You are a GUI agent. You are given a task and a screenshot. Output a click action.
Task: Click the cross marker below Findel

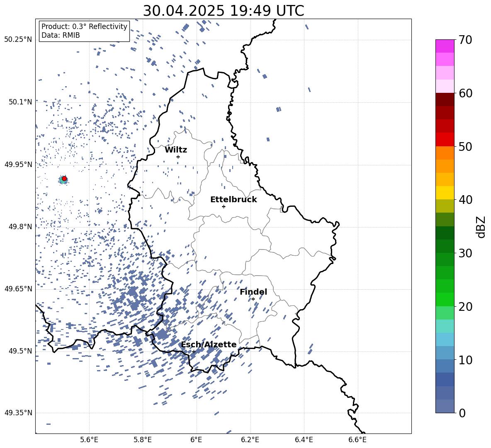point(253,299)
